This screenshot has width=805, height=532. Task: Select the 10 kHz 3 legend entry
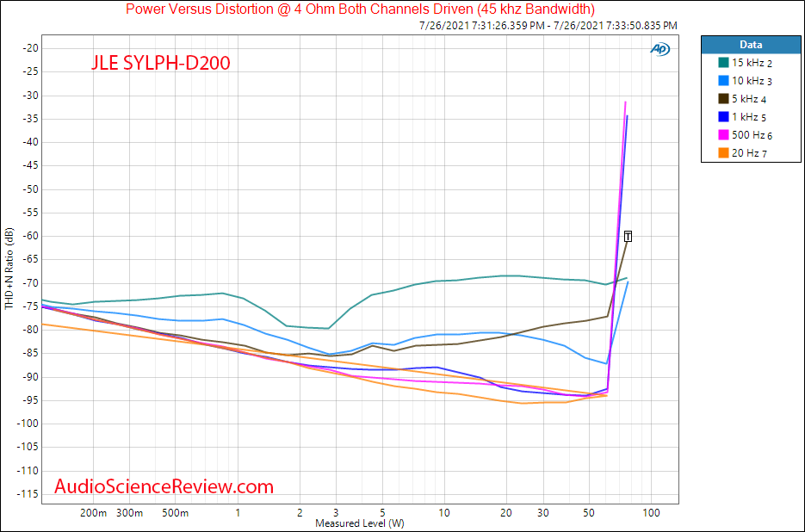pos(746,81)
